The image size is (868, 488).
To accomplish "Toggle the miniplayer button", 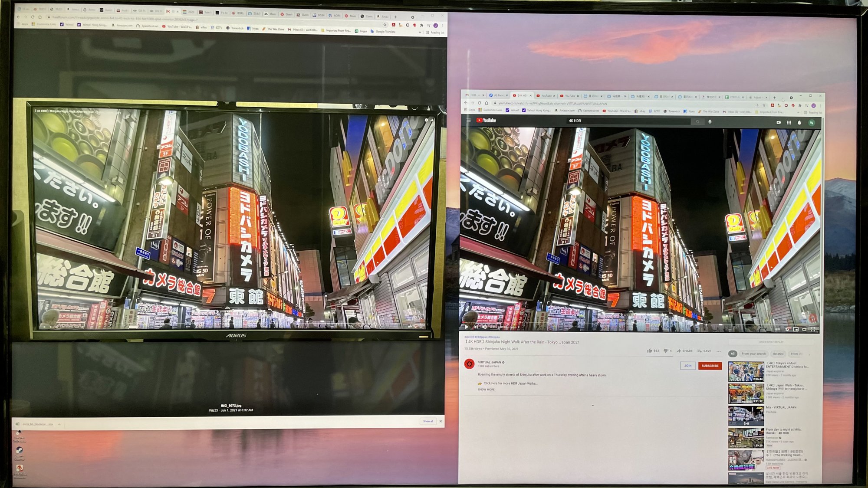I will coord(796,330).
